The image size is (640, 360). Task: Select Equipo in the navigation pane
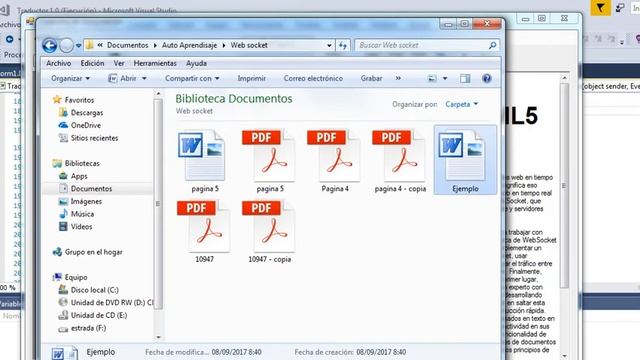(x=76, y=278)
